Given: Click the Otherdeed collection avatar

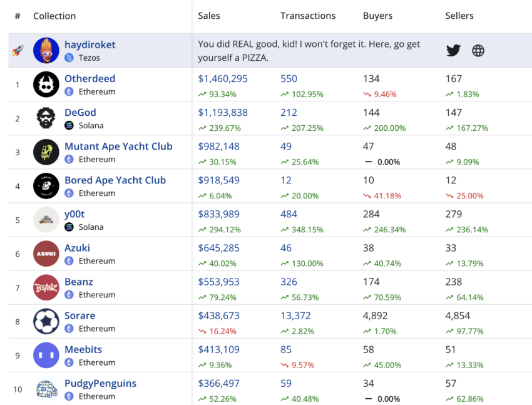Looking at the screenshot, I should pos(46,85).
